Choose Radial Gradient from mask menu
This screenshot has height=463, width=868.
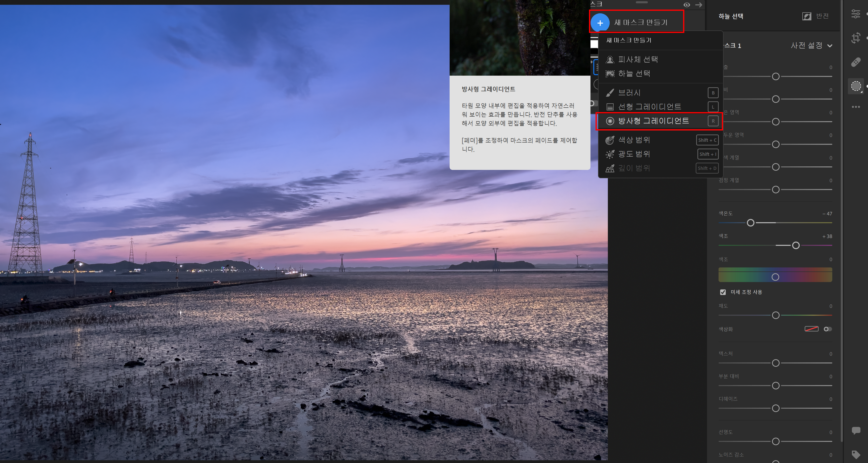point(653,121)
